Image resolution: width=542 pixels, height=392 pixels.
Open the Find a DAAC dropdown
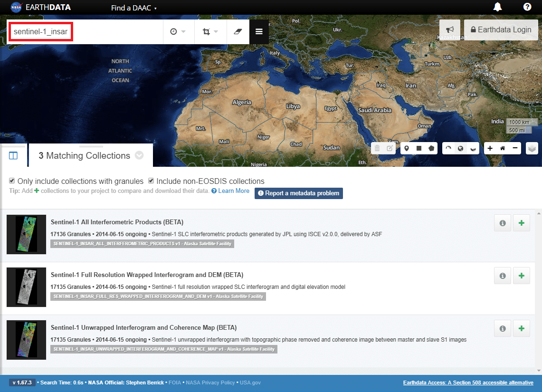click(x=134, y=8)
